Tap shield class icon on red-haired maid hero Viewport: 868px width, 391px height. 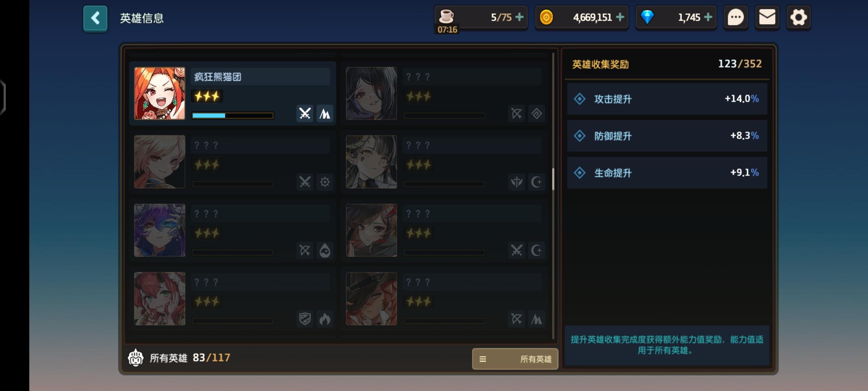305,319
